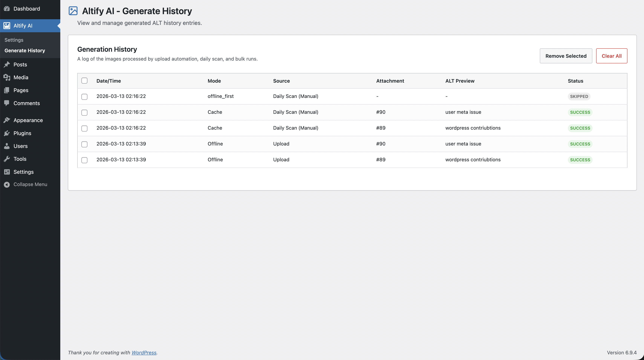The height and width of the screenshot is (360, 644).
Task: Select the Offline Upload #89 row checkbox
Action: 84,160
